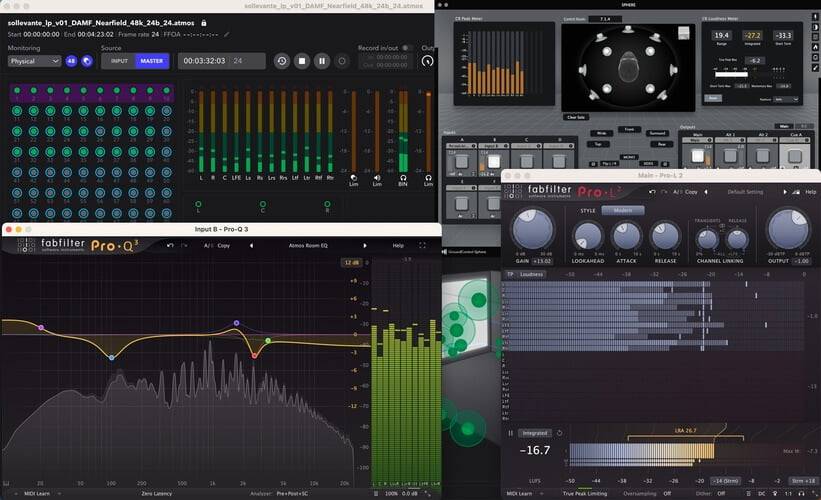Viewport: 821px width, 500px height.
Task: Switch source to INPUT
Action: click(119, 61)
